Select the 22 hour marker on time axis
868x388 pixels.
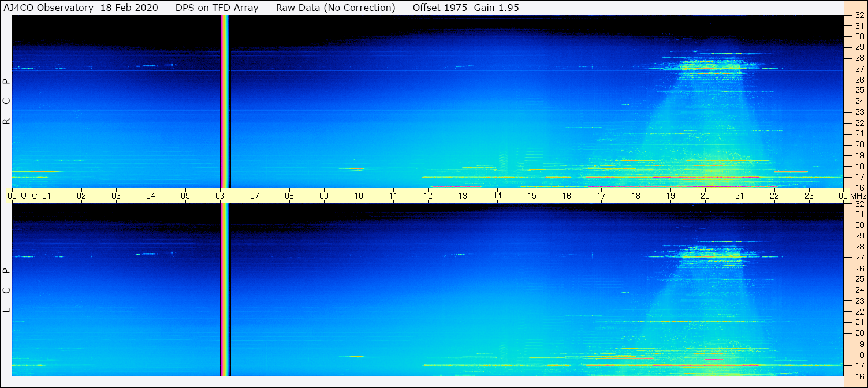[774, 196]
